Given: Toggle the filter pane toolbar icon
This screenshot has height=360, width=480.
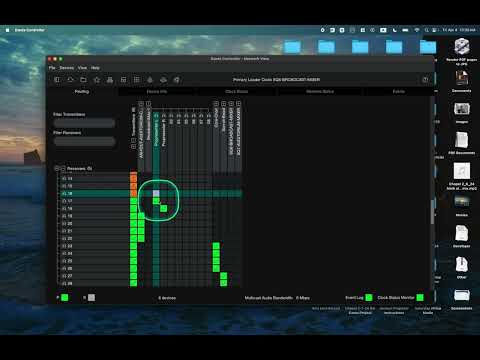Looking at the screenshot, I should (x=57, y=80).
